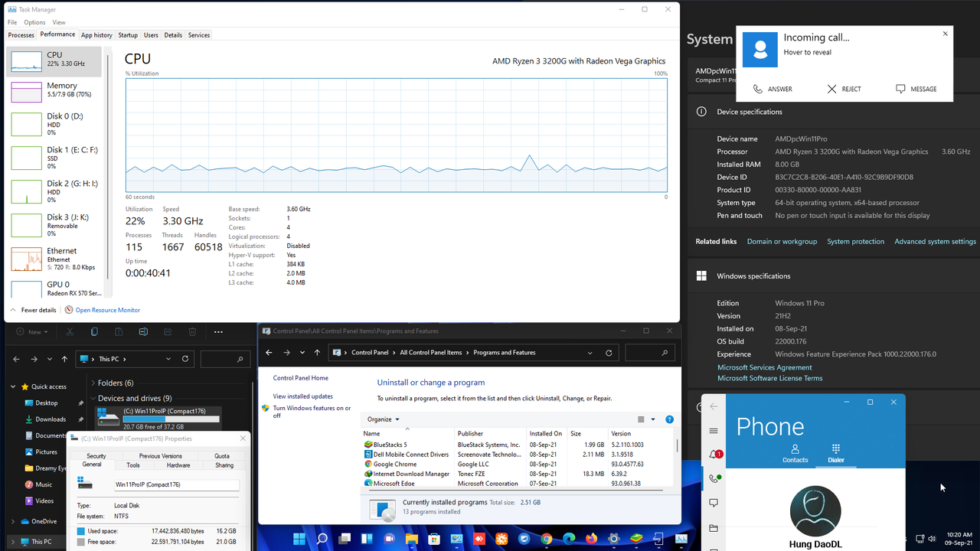Image resolution: width=980 pixels, height=551 pixels.
Task: Collapse Quick access tree node
Action: tap(13, 386)
